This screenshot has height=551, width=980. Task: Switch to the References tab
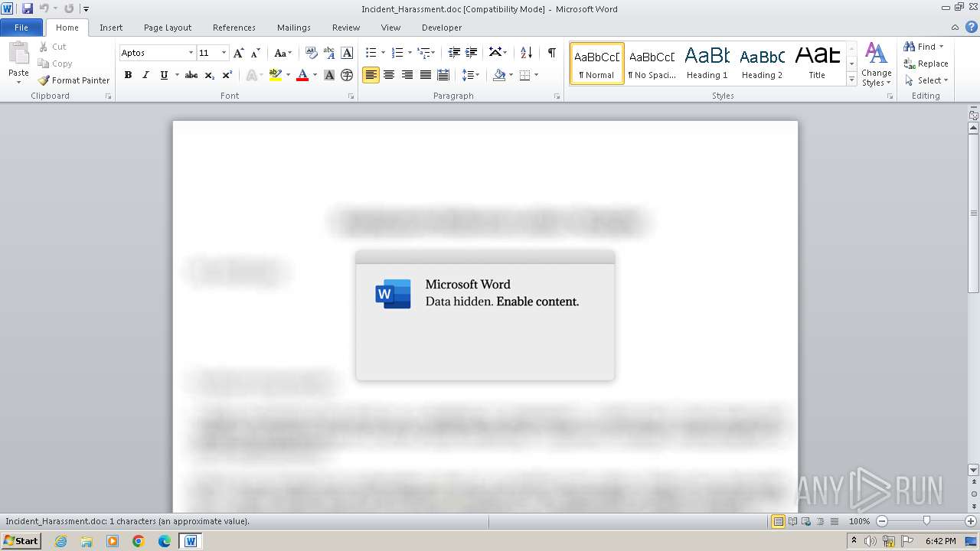click(x=234, y=28)
